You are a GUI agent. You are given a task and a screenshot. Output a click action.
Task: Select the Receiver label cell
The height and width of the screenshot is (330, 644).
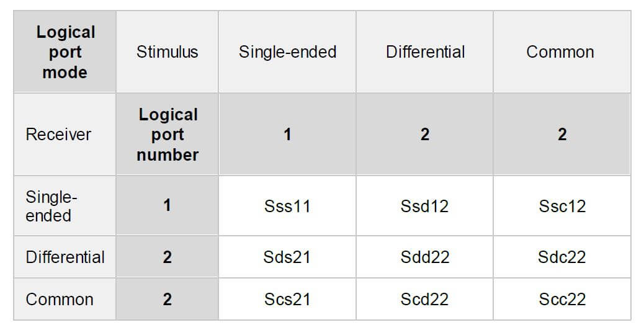pos(65,134)
